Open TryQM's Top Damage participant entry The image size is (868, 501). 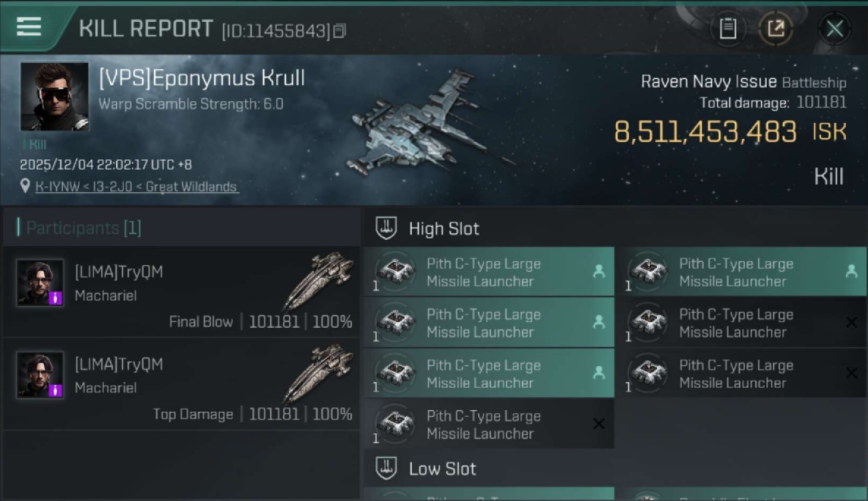[x=182, y=384]
